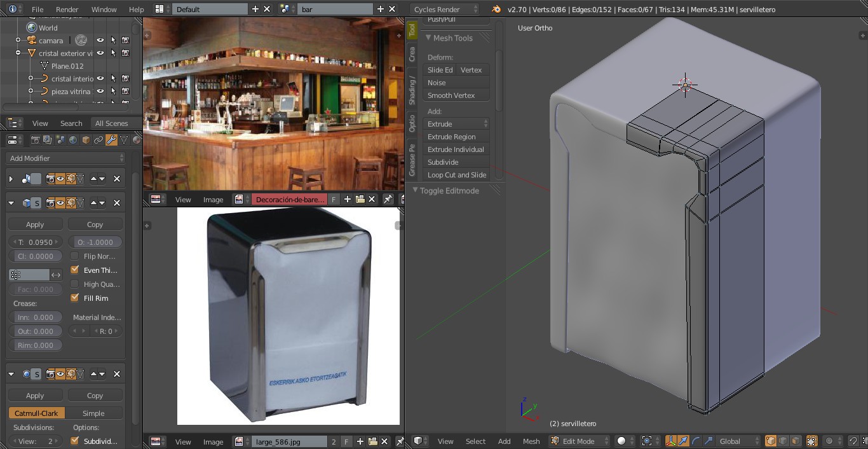This screenshot has height=449, width=868.
Task: Uncheck the Subdivide UVs option checkbox
Action: tap(74, 441)
